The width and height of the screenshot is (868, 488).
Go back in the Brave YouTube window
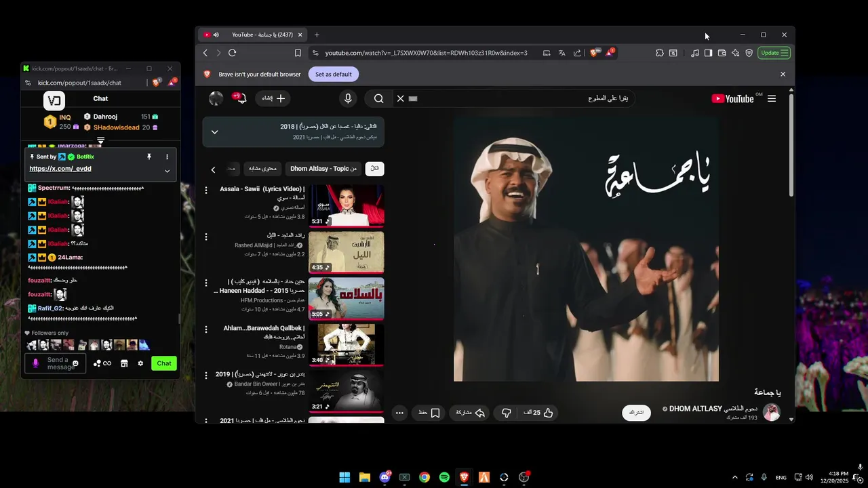[x=205, y=53]
